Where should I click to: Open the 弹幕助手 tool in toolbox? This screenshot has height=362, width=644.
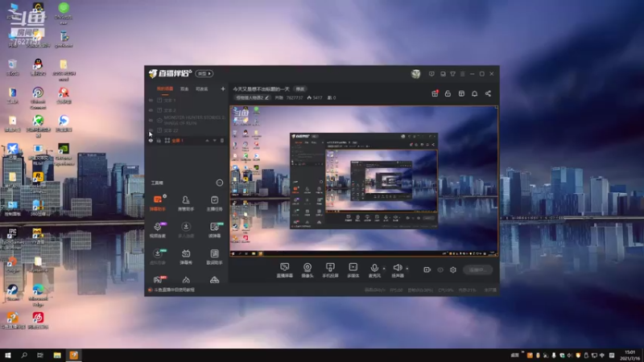pos(157,203)
